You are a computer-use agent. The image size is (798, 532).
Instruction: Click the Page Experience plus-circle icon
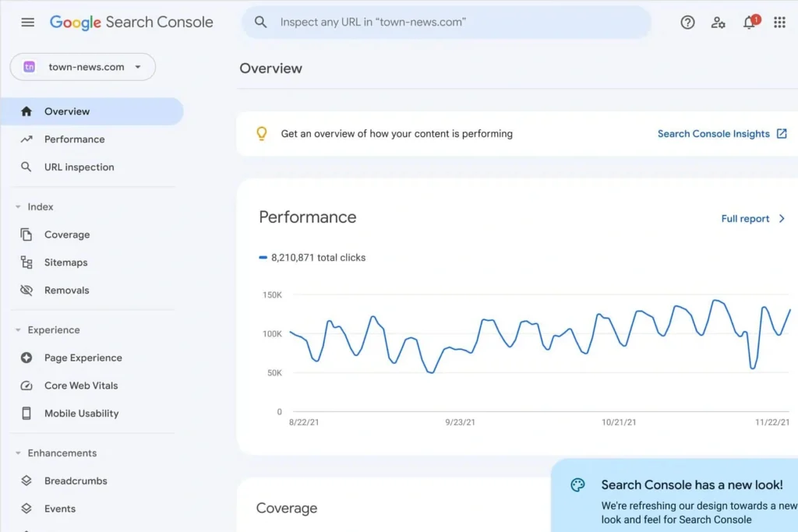26,358
